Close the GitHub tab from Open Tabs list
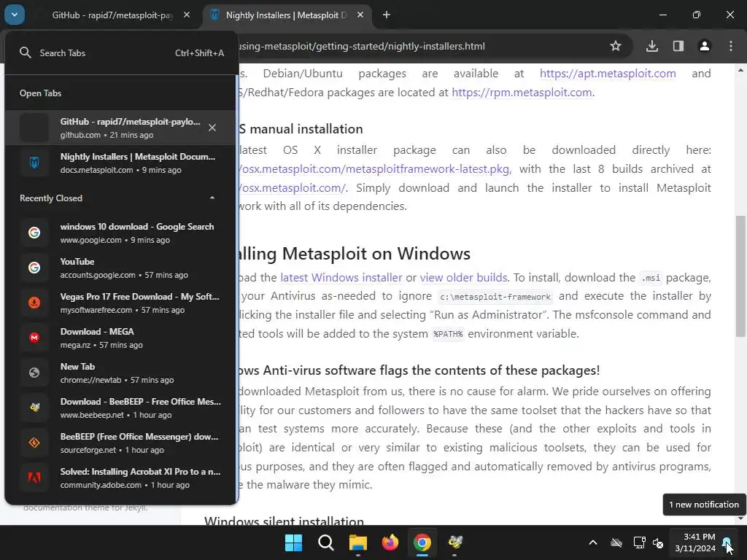747x560 pixels. 212,128
